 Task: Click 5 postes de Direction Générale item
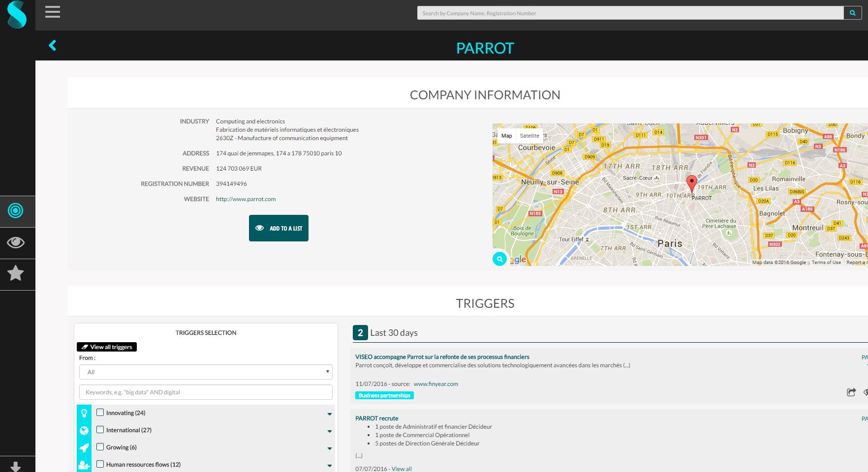[427, 443]
